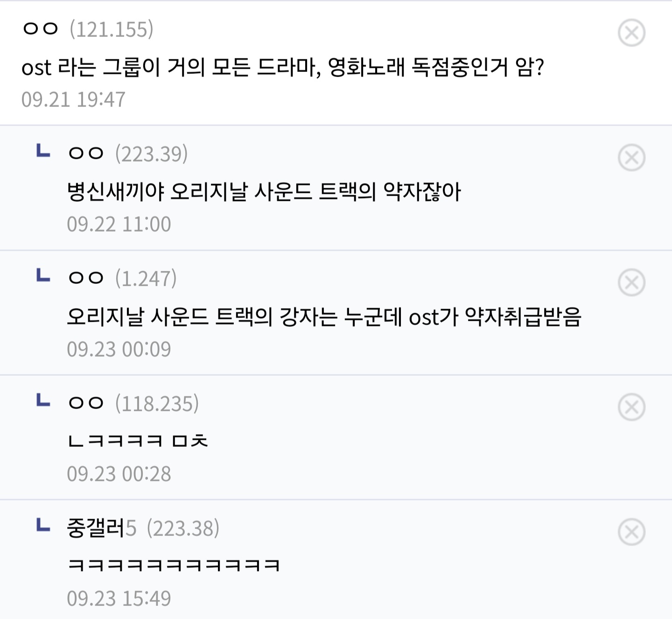This screenshot has width=672, height=619.
Task: Click timestamp 09.21 19:47
Action: click(x=73, y=99)
